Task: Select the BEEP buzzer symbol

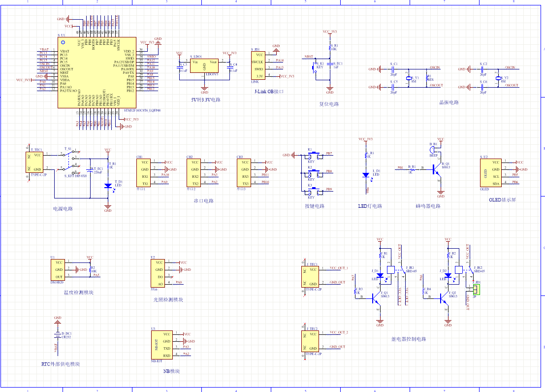Action: tap(433, 148)
